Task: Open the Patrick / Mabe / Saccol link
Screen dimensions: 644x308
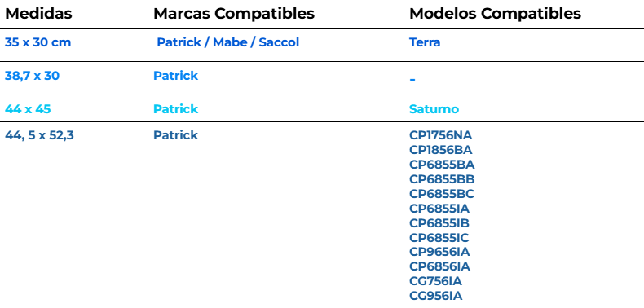Action: 228,42
